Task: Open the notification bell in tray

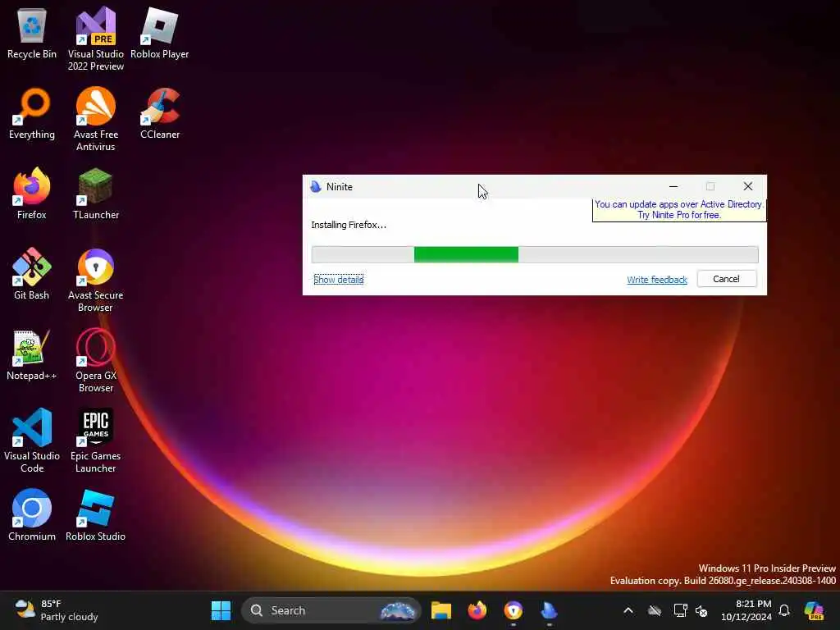Action: (784, 610)
